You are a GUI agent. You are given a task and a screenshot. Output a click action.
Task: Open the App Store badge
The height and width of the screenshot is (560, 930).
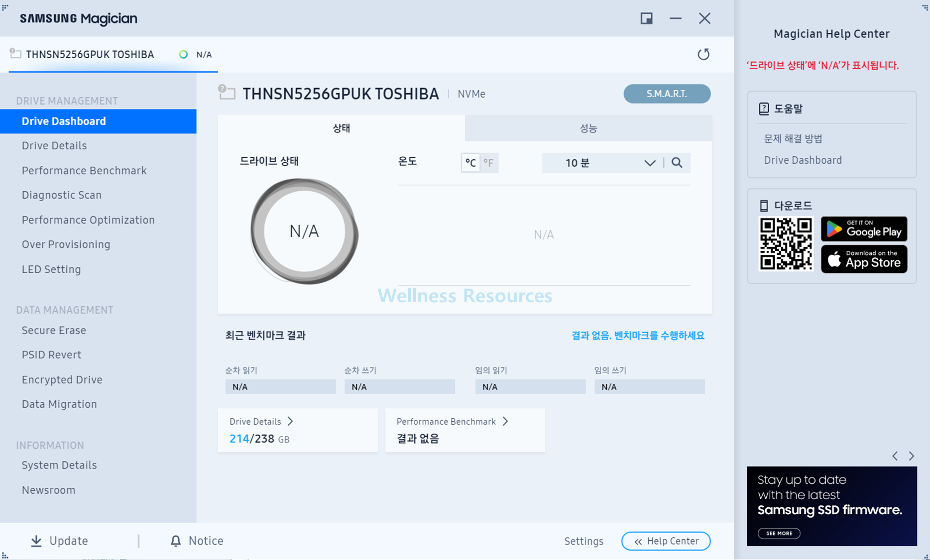864,259
